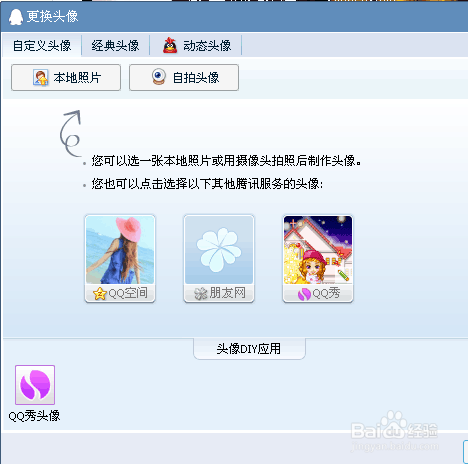Click the QQ秀头像 label text

pos(34,416)
